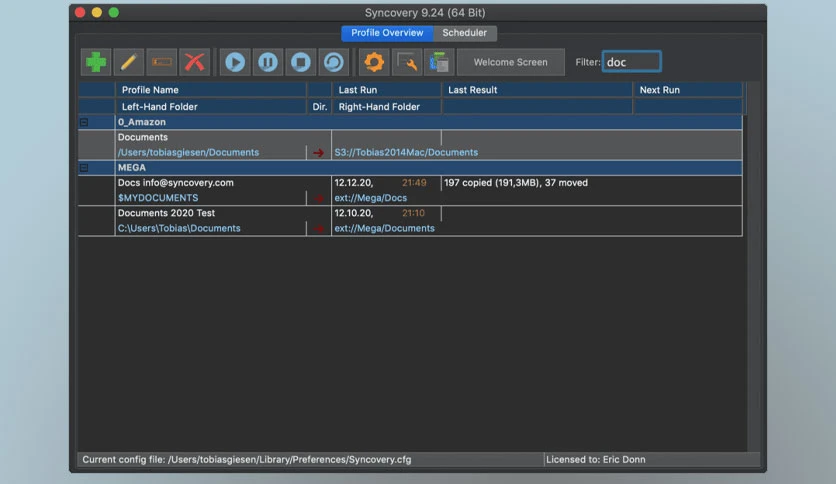Sort by the Profile Name column header

pos(211,90)
